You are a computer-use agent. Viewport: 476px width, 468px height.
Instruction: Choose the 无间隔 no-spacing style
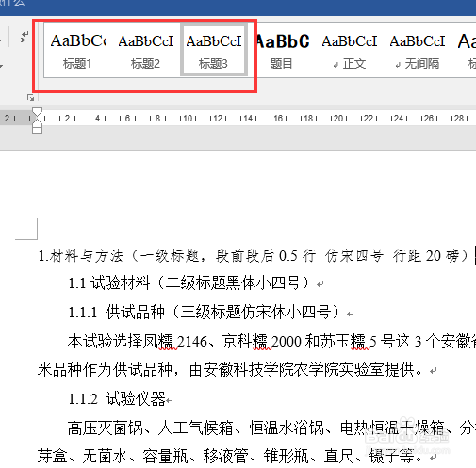tap(418, 50)
